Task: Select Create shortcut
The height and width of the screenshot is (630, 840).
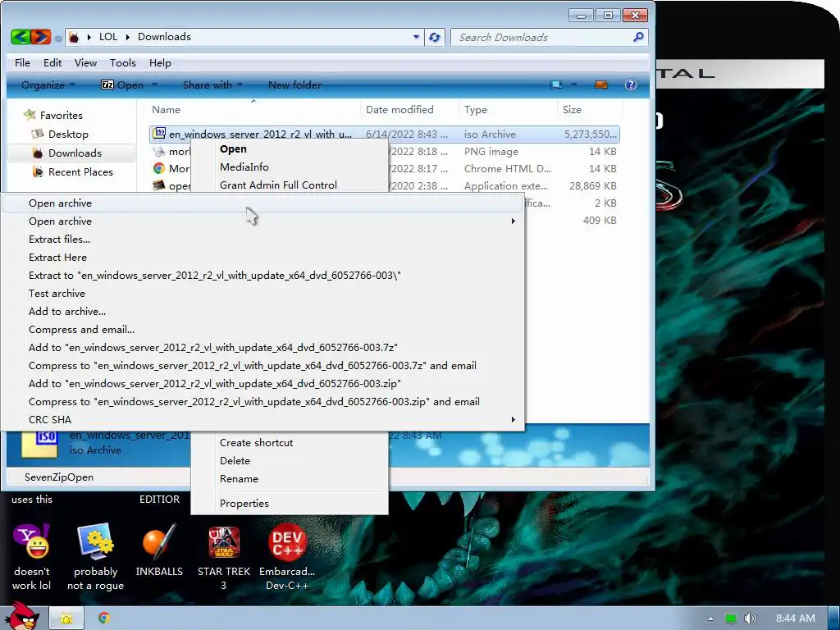Action: (x=290, y=442)
